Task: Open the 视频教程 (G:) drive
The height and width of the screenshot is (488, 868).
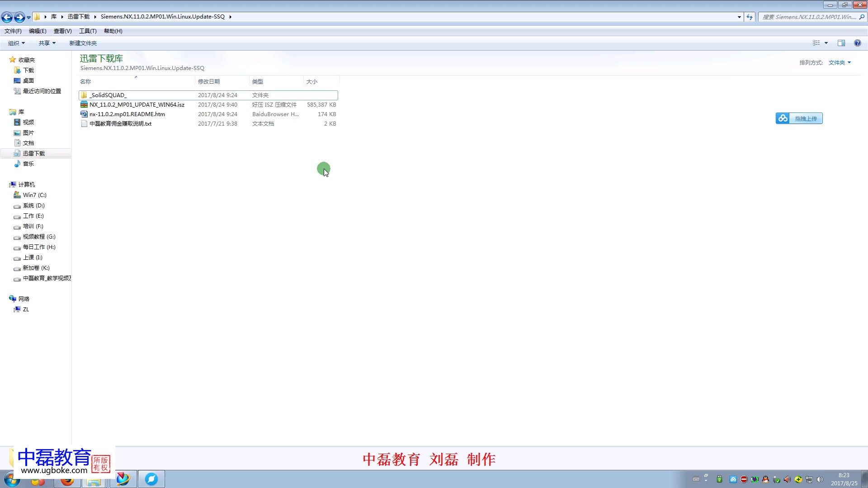Action: coord(39,236)
